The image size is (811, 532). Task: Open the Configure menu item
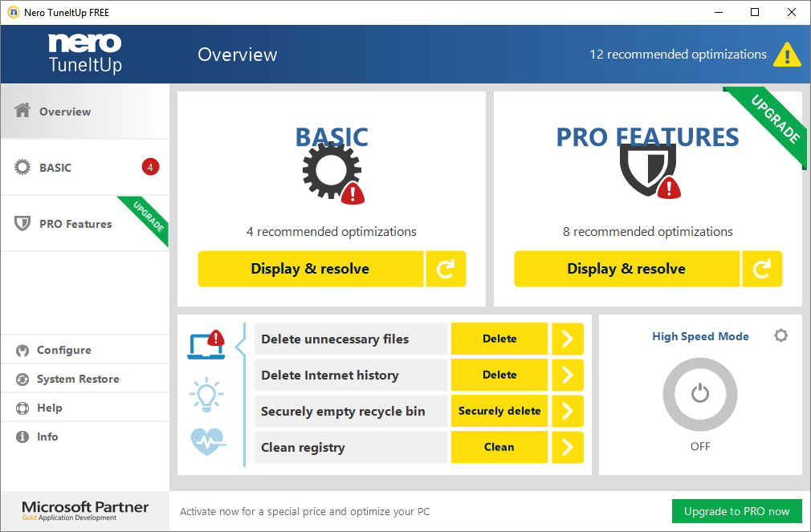[85, 351]
